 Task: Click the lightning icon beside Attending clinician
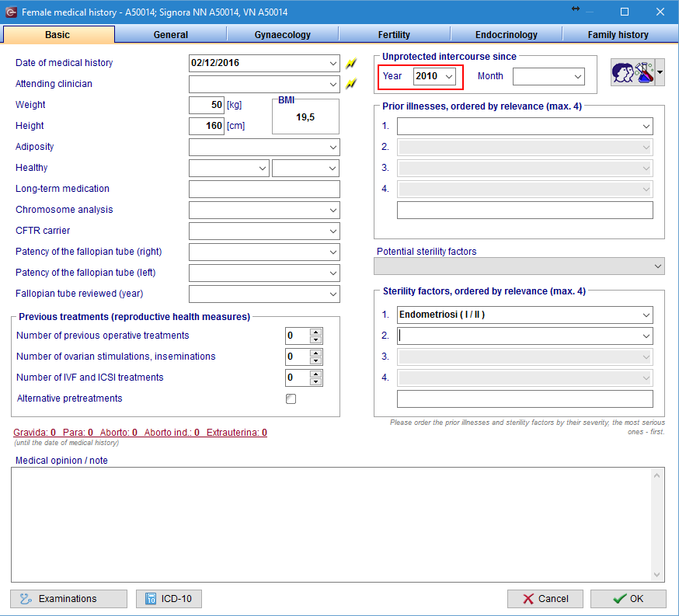pos(350,84)
